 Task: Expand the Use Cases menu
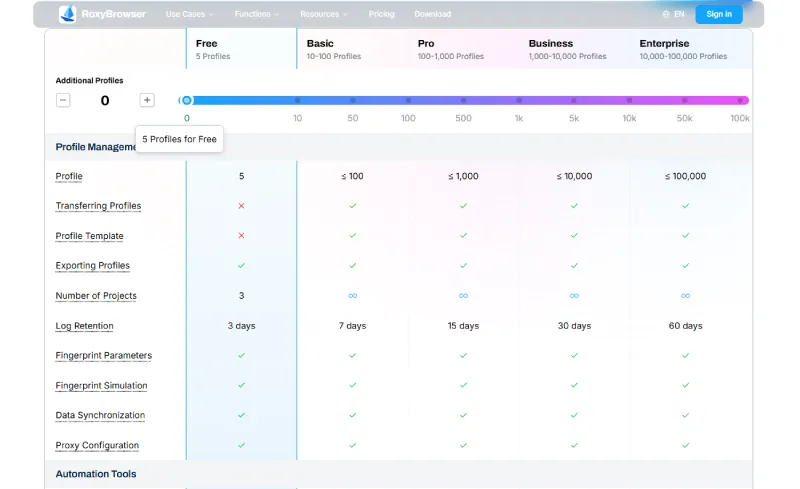(189, 14)
